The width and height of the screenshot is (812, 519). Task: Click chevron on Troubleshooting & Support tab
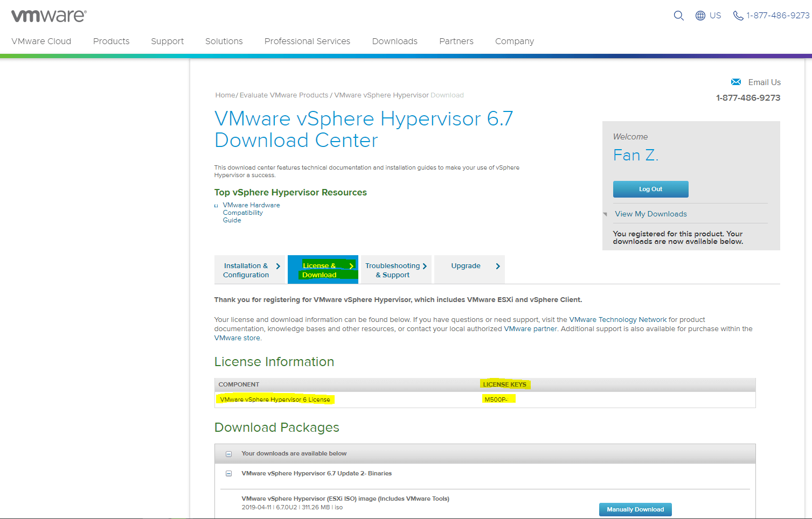[x=425, y=266]
